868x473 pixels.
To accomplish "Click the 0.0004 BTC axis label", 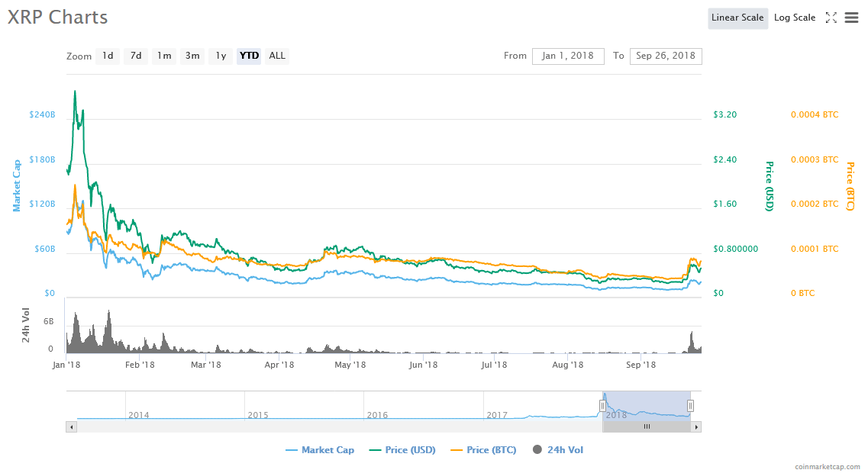I will click(x=815, y=115).
